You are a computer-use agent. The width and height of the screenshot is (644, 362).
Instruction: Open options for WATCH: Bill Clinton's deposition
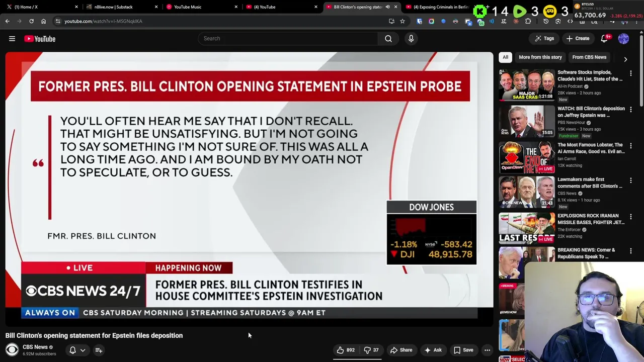(631, 110)
